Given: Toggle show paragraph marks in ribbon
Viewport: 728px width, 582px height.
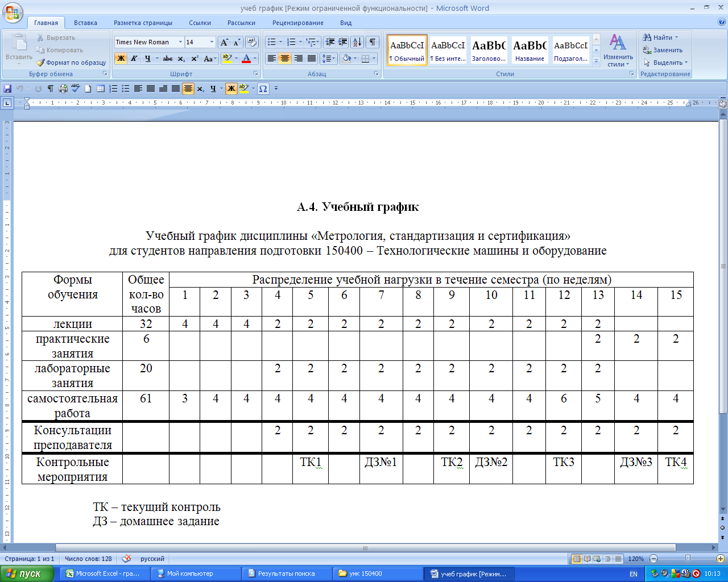Looking at the screenshot, I should [x=373, y=42].
